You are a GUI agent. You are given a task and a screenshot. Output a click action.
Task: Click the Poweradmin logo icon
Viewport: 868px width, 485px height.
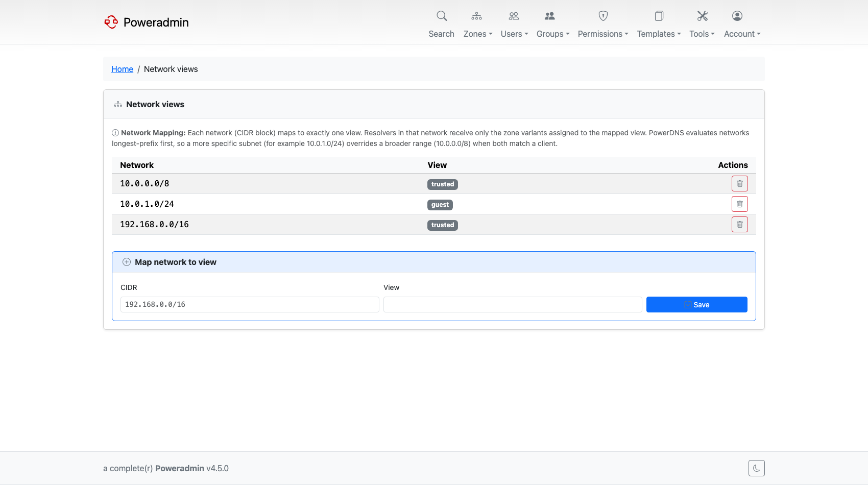[111, 22]
